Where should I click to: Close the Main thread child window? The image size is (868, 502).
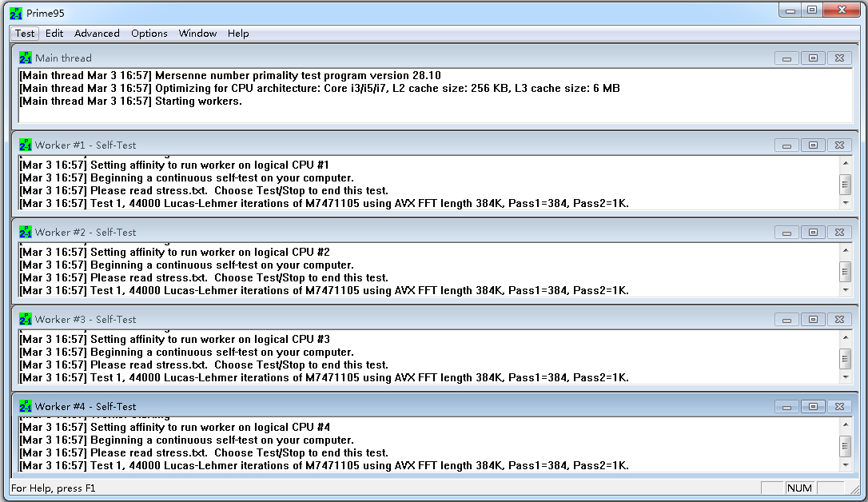840,58
